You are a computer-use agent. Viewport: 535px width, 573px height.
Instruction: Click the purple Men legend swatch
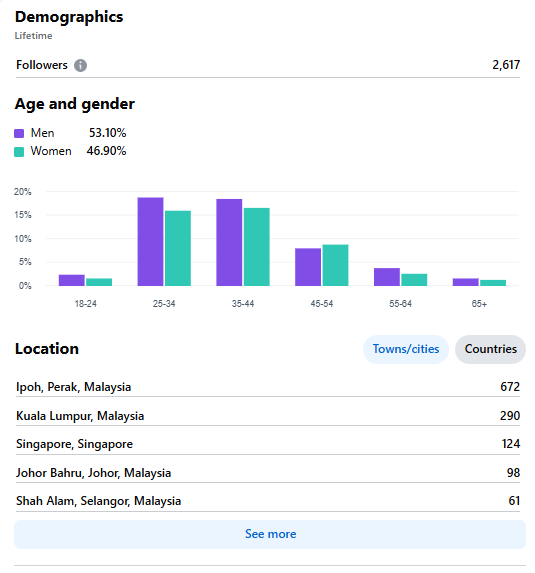pyautogui.click(x=19, y=133)
